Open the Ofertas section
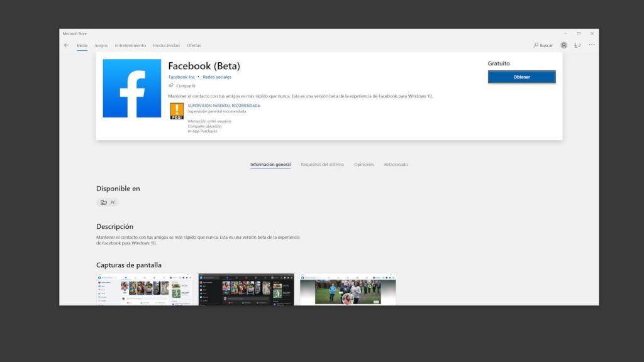The height and width of the screenshot is (362, 644). pos(194,45)
